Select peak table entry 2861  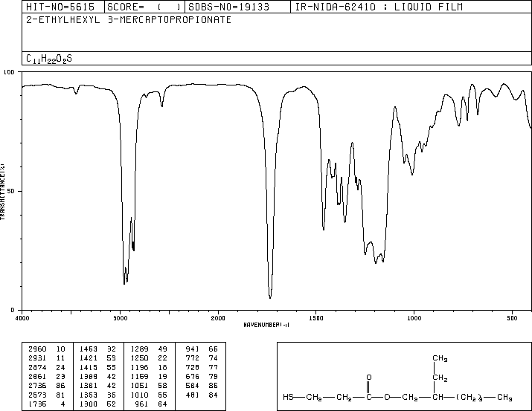[37, 376]
